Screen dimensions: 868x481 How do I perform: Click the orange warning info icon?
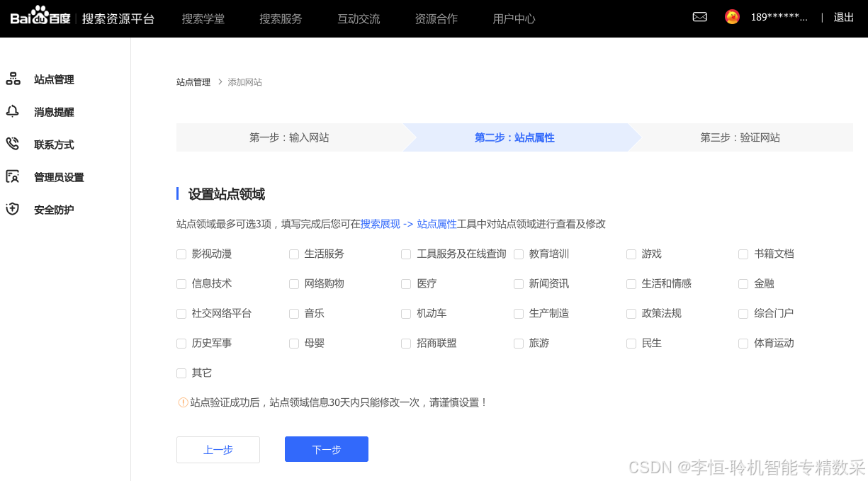pos(183,402)
